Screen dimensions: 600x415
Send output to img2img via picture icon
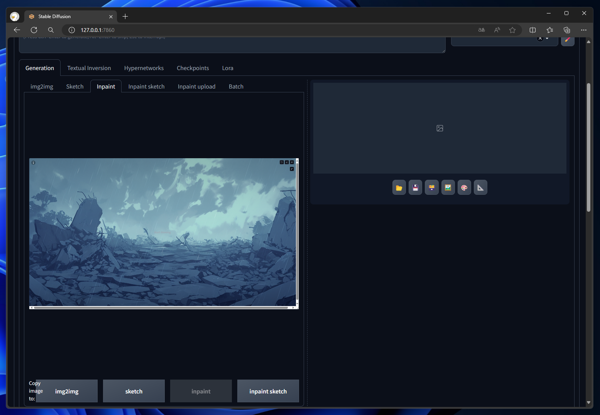click(448, 188)
